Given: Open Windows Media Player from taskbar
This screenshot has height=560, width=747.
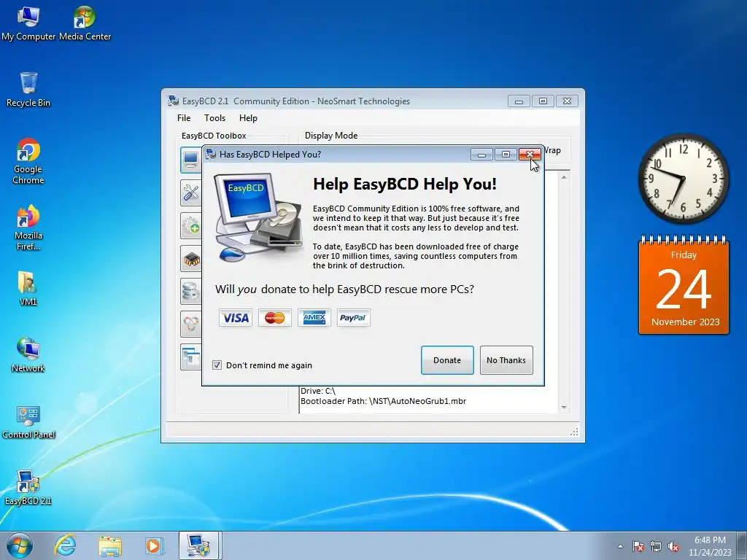Looking at the screenshot, I should click(154, 545).
